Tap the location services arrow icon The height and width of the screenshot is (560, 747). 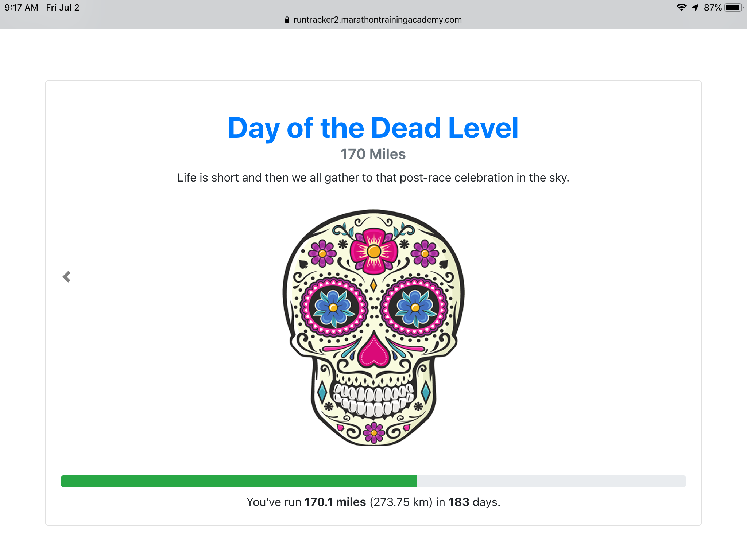(695, 7)
